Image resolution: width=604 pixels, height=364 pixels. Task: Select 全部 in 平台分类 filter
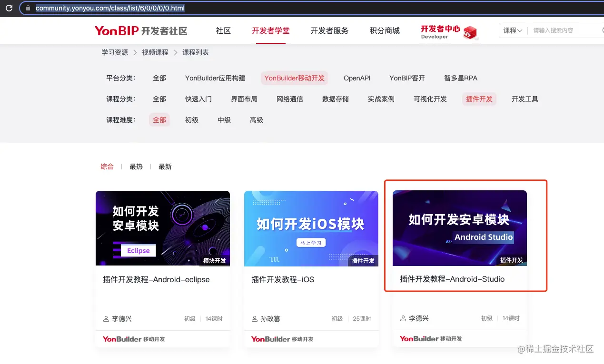159,78
